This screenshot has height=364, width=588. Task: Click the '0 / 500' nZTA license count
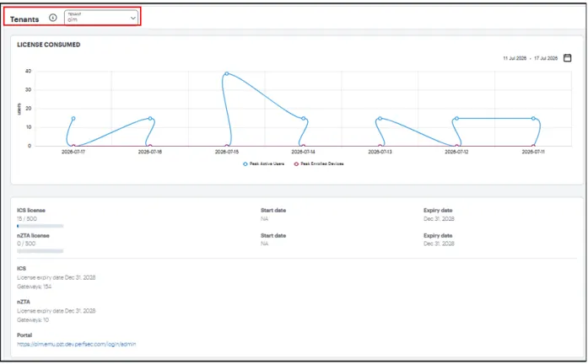click(x=26, y=244)
